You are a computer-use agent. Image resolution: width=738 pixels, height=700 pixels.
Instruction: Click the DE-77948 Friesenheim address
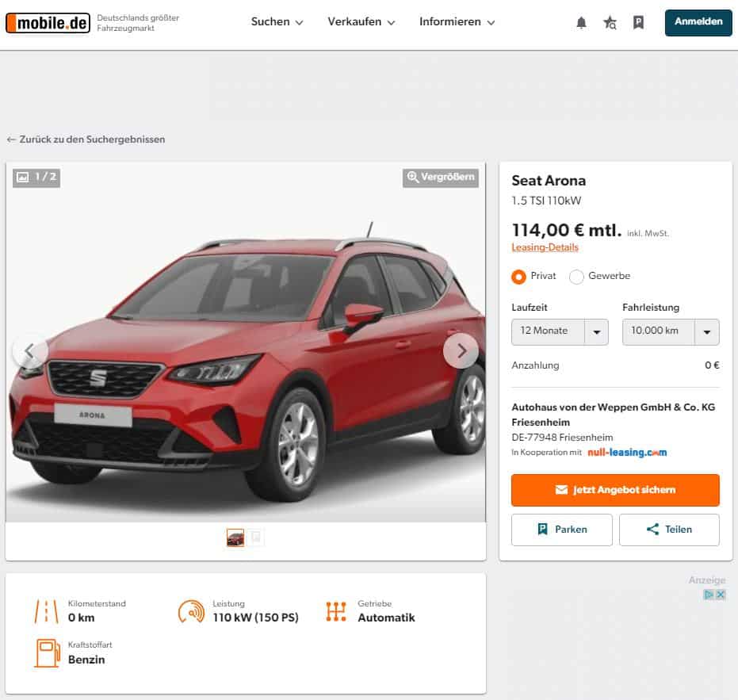(x=563, y=438)
